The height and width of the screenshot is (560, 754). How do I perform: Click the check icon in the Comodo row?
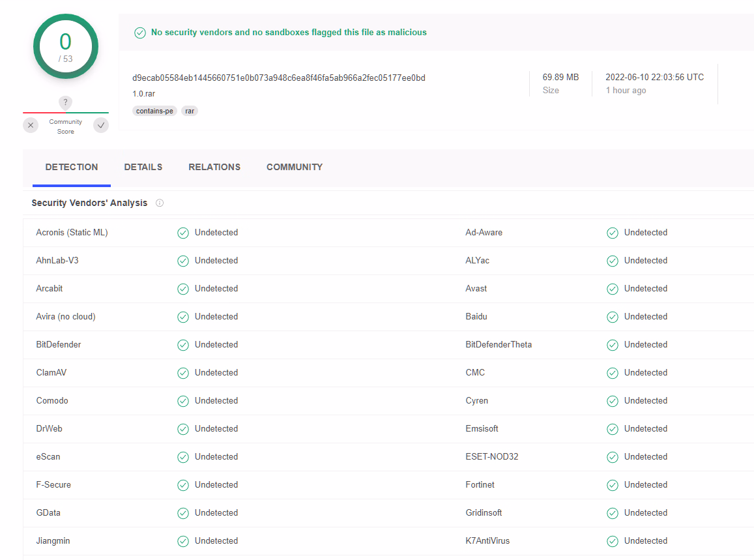click(183, 401)
